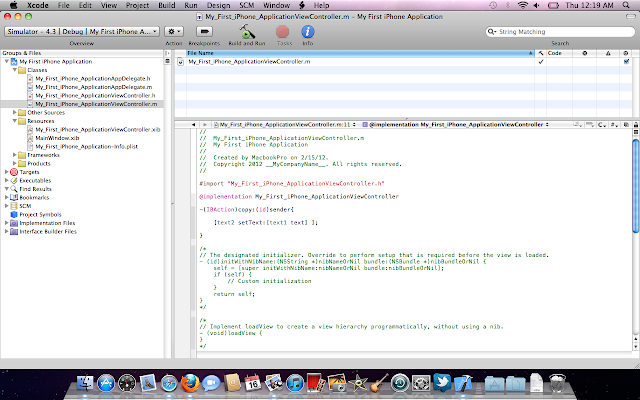This screenshot has height=400, width=640.
Task: Open the @implementation function popup menu
Action: [x=456, y=124]
